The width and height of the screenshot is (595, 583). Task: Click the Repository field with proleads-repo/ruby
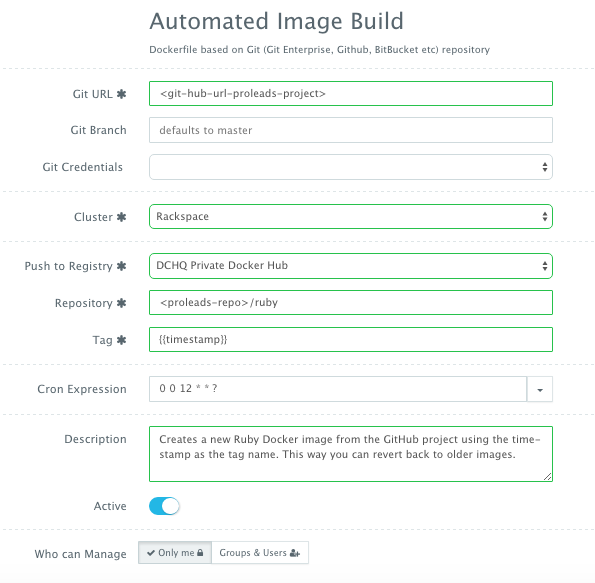pyautogui.click(x=351, y=303)
